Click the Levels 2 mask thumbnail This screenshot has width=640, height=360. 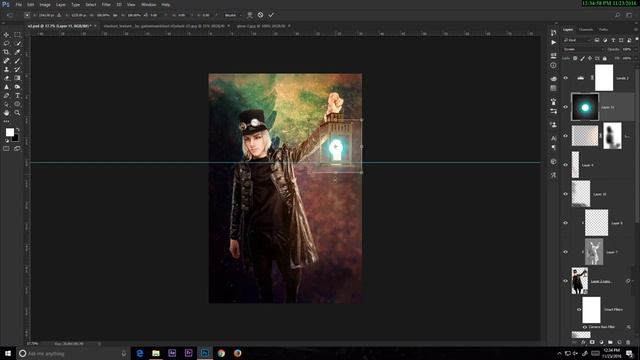(x=604, y=78)
